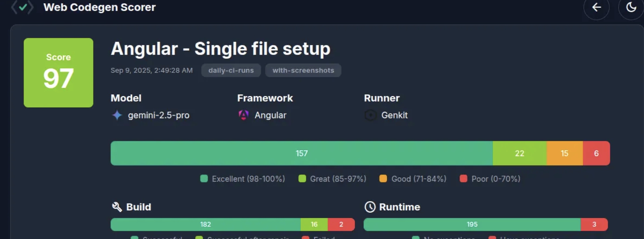The width and height of the screenshot is (644, 239).
Task: Select the Excellent segment showing 157
Action: [x=302, y=153]
